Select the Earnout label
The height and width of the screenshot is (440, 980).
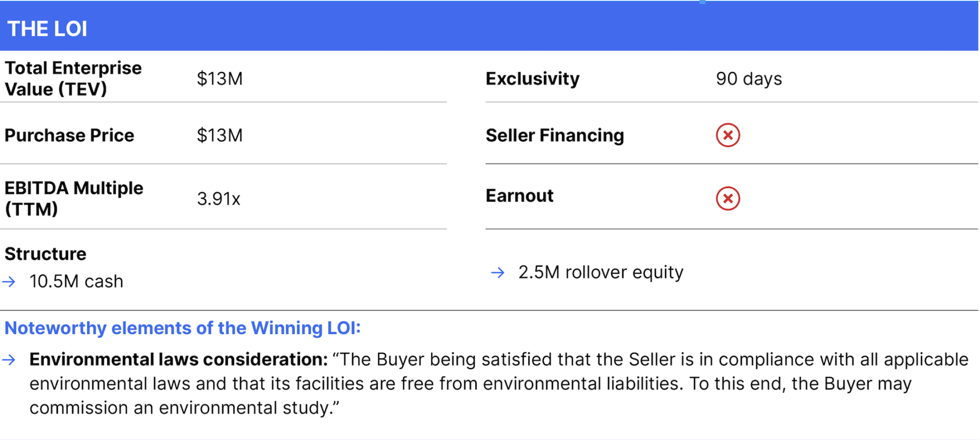(x=519, y=196)
